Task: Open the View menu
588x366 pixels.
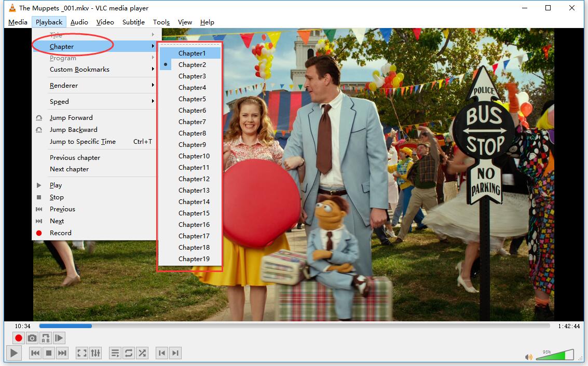Action: (x=185, y=22)
